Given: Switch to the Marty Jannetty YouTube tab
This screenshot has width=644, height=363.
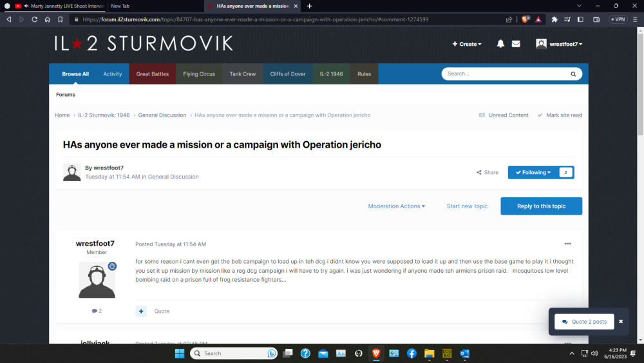Looking at the screenshot, I should pyautogui.click(x=59, y=6).
